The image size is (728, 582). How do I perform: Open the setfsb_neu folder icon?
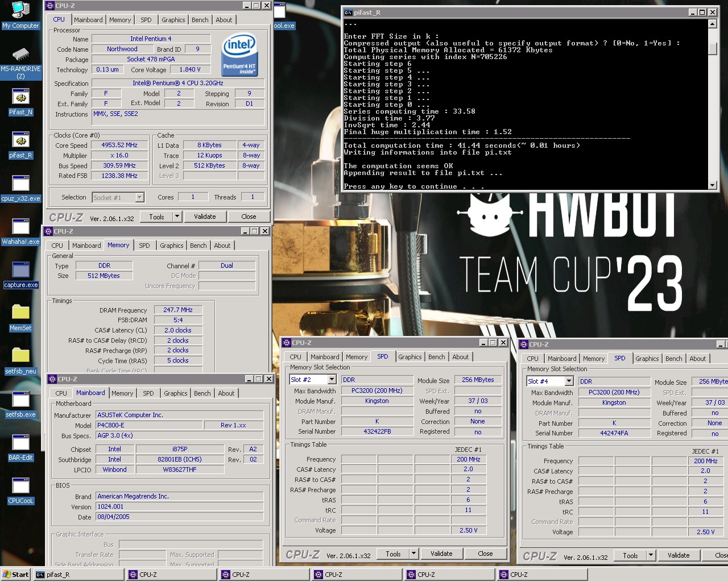point(20,361)
